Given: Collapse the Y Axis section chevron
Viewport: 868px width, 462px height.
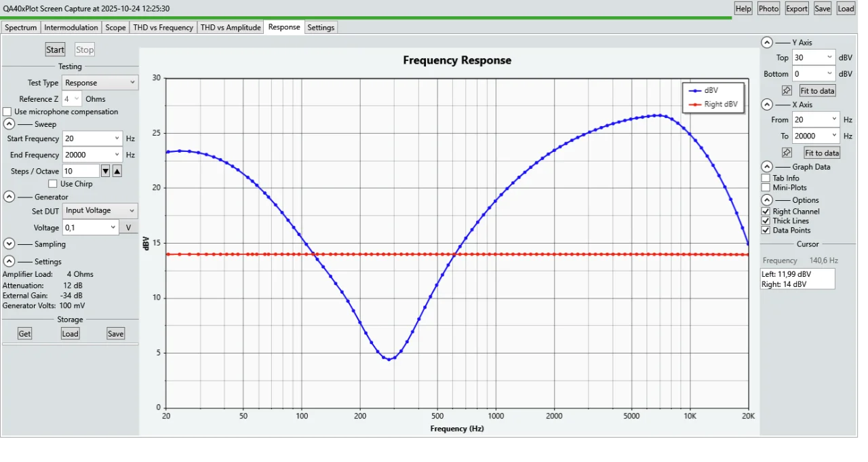Looking at the screenshot, I should pos(766,42).
